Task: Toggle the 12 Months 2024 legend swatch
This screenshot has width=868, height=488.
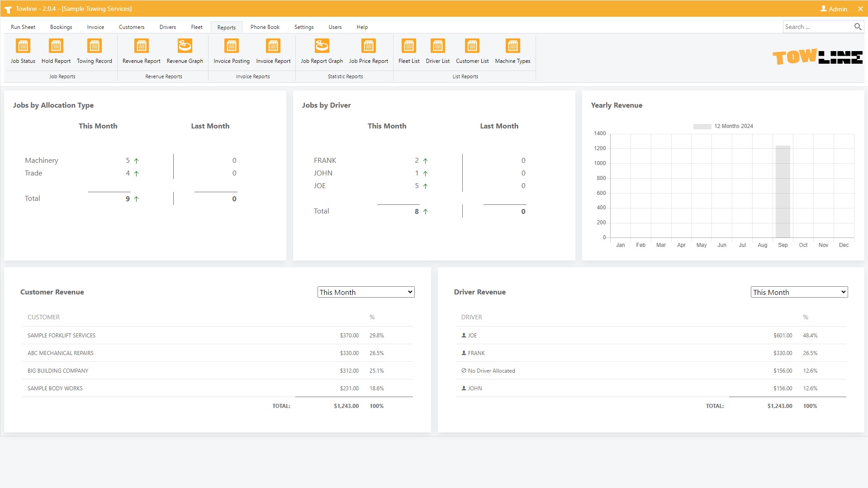Action: point(702,127)
